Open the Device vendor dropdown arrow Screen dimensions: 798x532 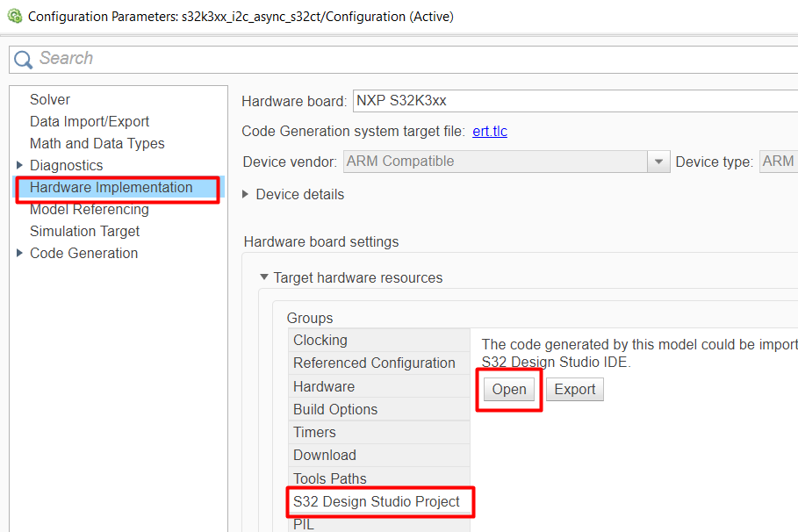[x=659, y=162]
